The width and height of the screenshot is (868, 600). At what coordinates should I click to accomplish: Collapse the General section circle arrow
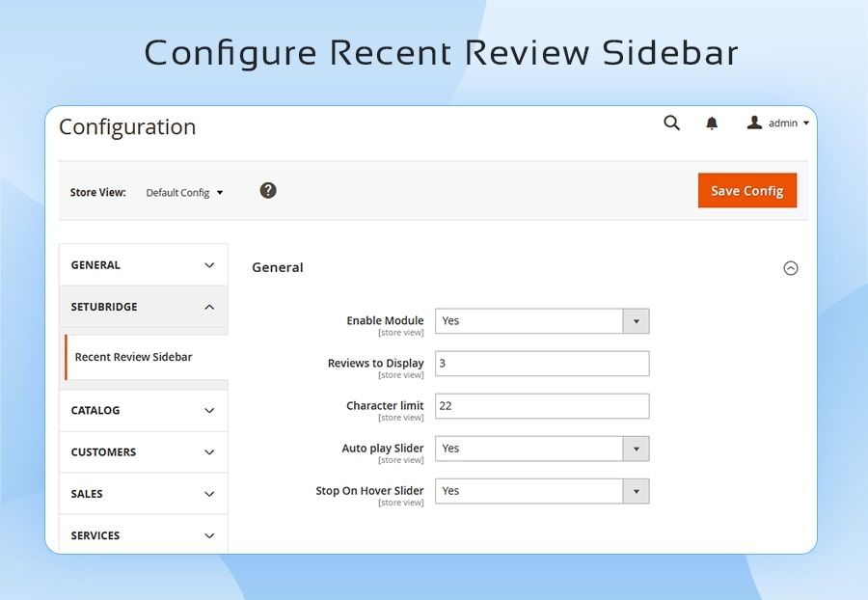click(x=790, y=268)
